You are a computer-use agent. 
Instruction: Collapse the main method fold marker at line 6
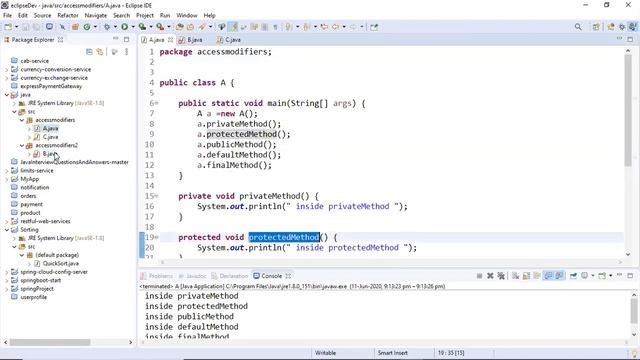156,103
